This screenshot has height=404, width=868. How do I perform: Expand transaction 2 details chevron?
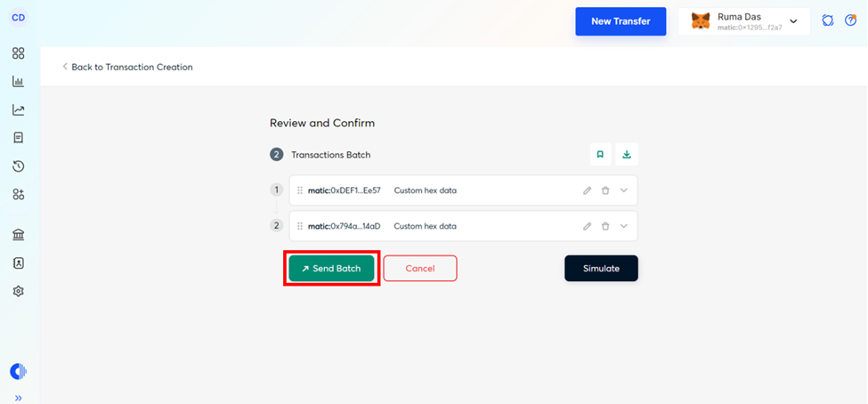point(624,226)
